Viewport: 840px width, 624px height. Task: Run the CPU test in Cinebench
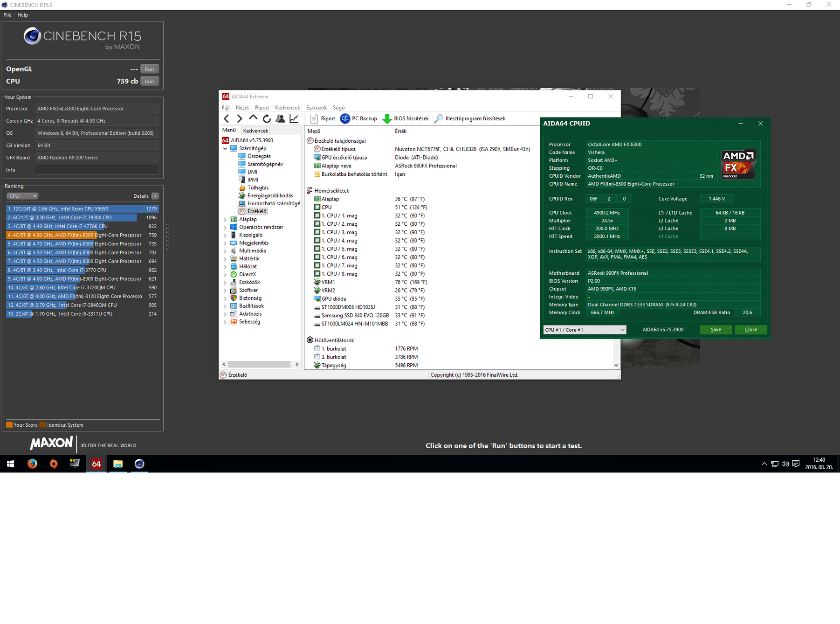(149, 81)
